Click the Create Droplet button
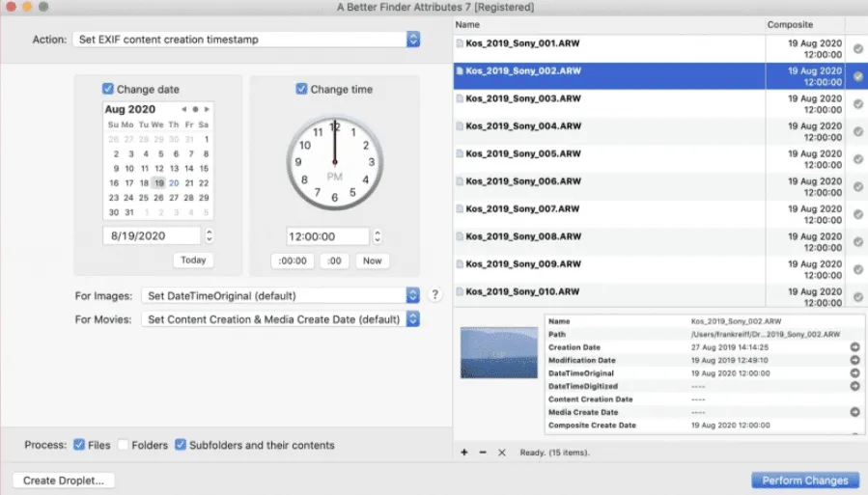 point(64,481)
